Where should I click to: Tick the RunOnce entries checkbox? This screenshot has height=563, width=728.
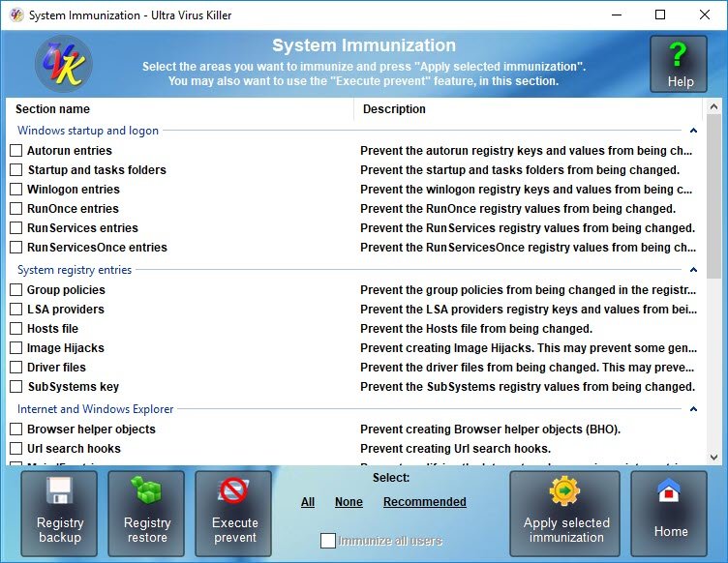coord(16,209)
